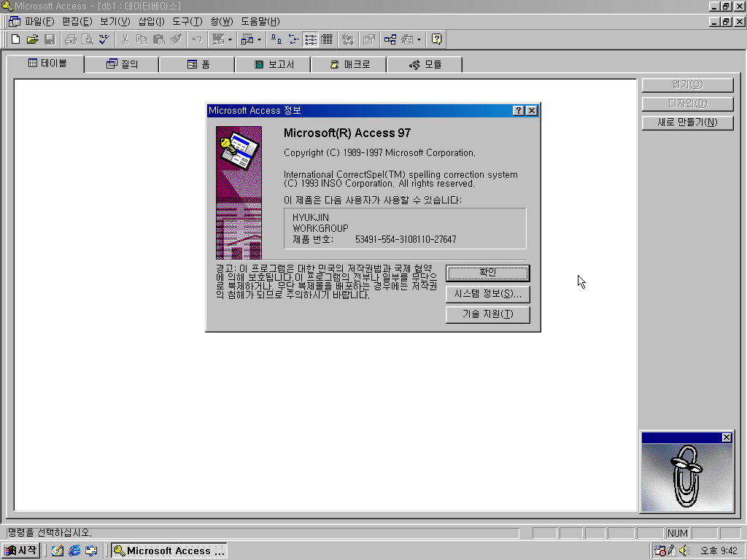
Task: Select the 테이블 tab
Action: (47, 63)
